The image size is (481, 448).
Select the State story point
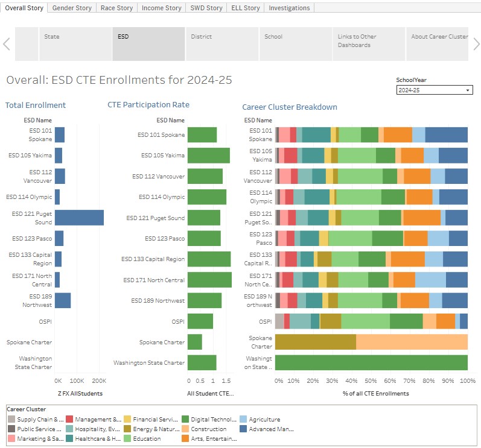(x=75, y=44)
